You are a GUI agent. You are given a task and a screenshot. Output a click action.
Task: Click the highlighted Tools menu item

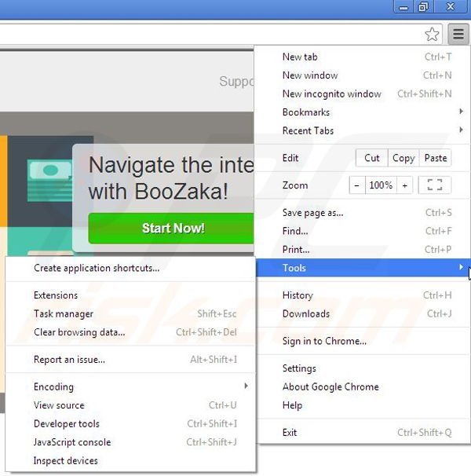(363, 268)
